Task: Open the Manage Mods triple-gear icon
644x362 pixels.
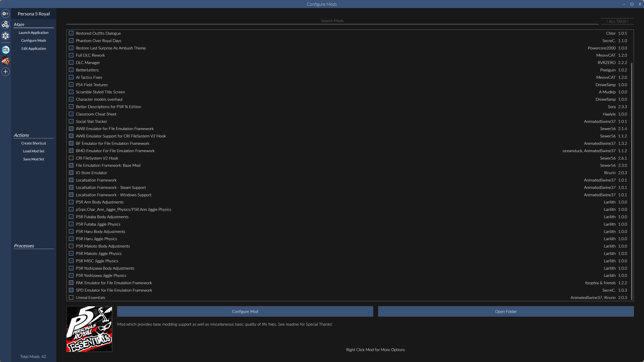Action: pyautogui.click(x=5, y=25)
